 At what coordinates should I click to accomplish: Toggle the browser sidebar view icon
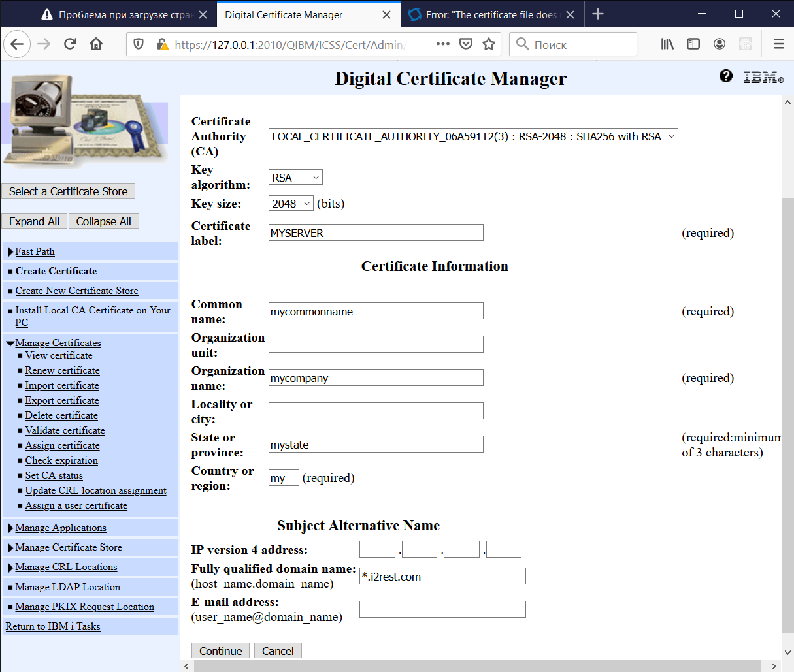coord(693,44)
